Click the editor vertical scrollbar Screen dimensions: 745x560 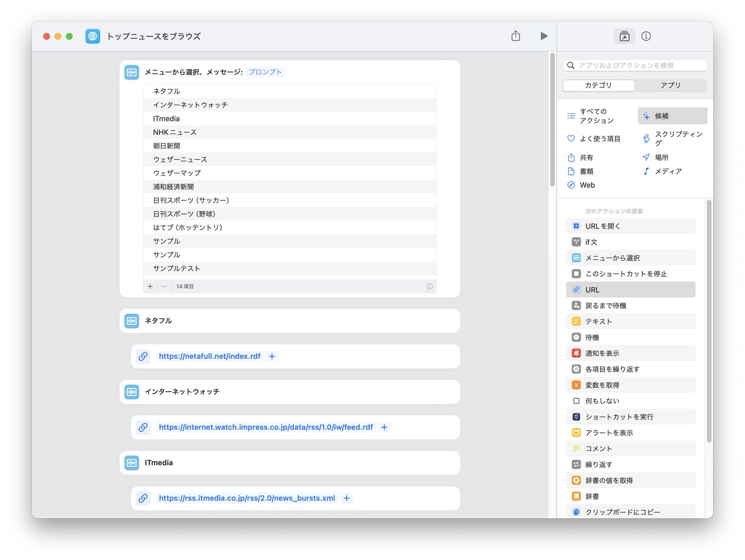pos(552,120)
